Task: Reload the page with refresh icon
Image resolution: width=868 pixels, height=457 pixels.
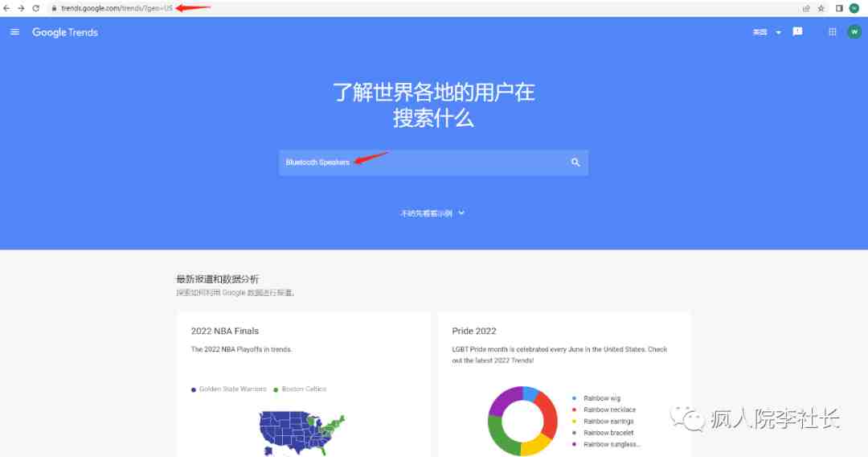Action: tap(36, 8)
